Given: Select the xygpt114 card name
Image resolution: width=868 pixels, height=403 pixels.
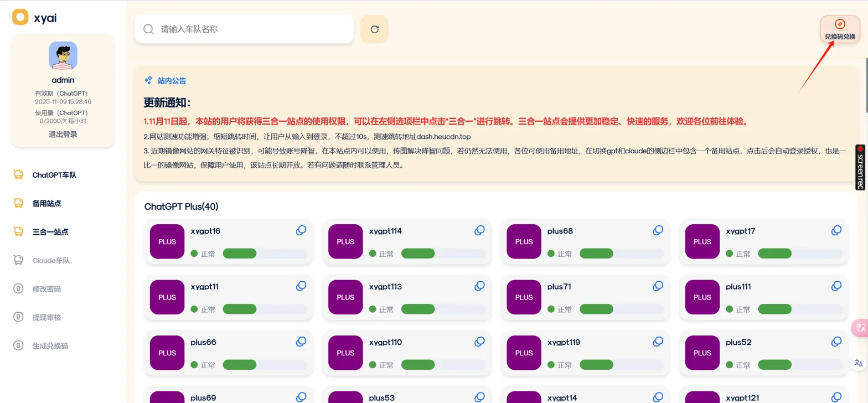Looking at the screenshot, I should point(385,231).
